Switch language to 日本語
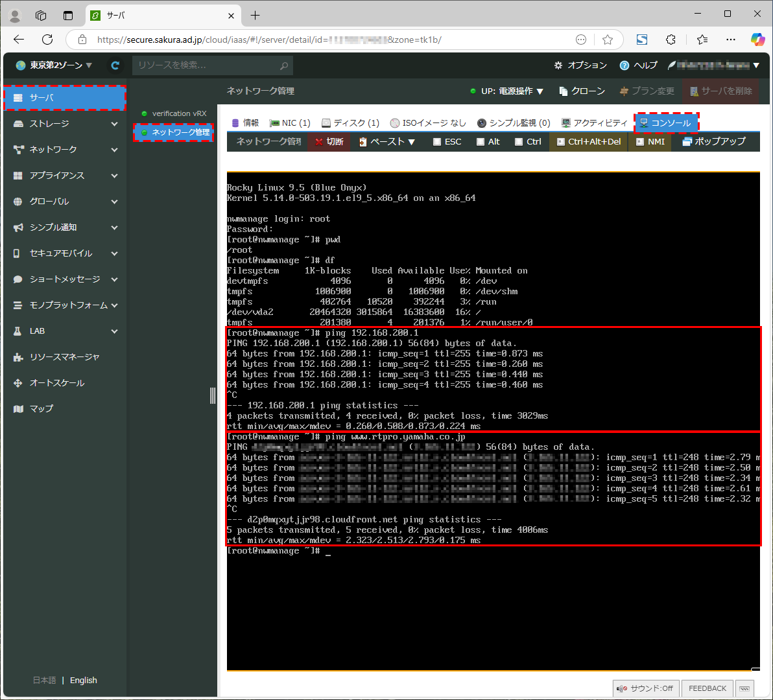773x700 pixels. [44, 681]
